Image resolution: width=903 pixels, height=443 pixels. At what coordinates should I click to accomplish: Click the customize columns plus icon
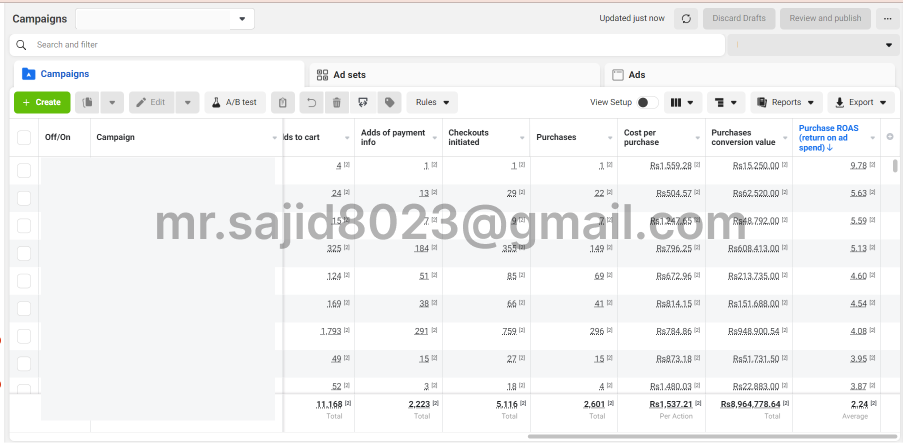(x=890, y=137)
